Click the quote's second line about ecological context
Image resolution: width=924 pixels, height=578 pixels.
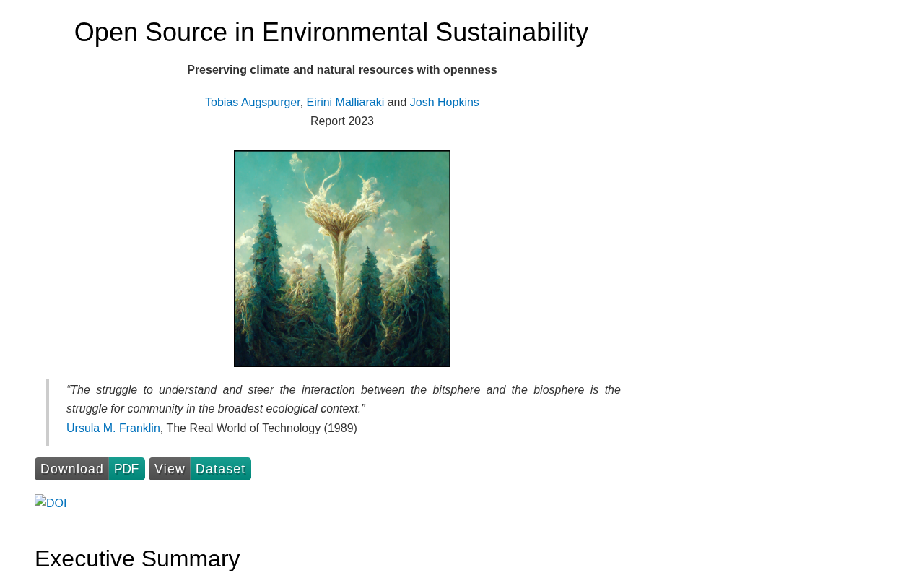216,409
